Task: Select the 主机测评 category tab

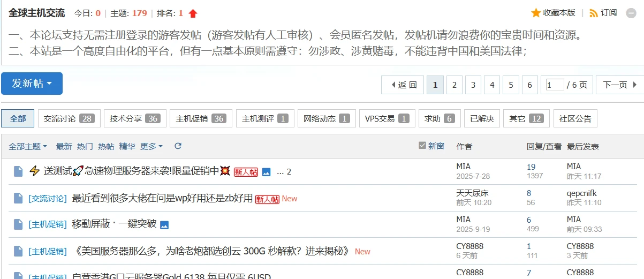Action: [265, 118]
